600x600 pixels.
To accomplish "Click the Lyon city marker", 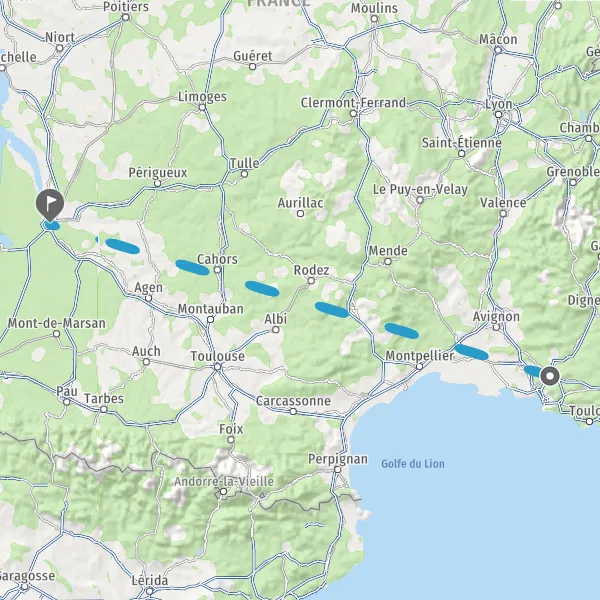I will click(498, 114).
